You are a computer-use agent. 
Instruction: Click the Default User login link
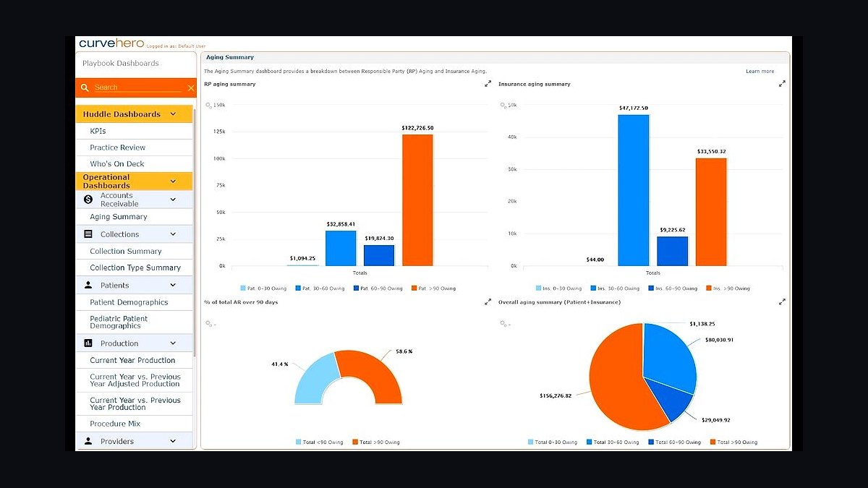tap(192, 46)
